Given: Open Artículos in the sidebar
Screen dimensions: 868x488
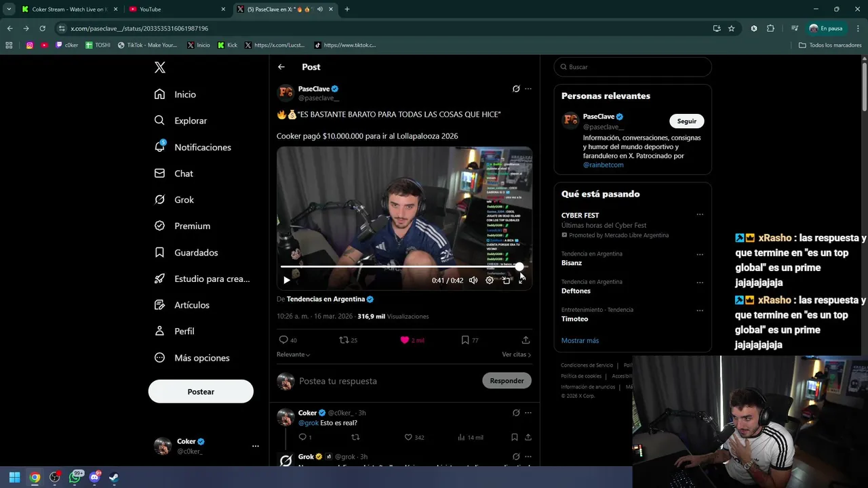Looking at the screenshot, I should 182,305.
